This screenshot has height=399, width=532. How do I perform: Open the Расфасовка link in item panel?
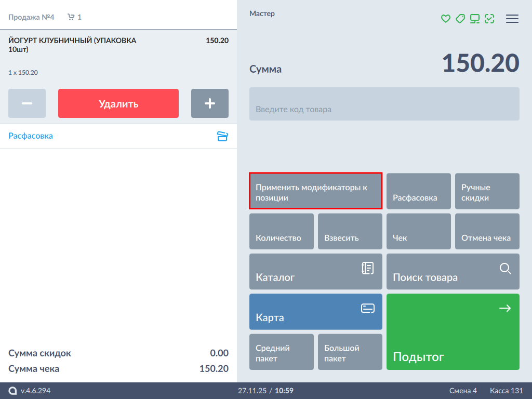pyautogui.click(x=31, y=136)
